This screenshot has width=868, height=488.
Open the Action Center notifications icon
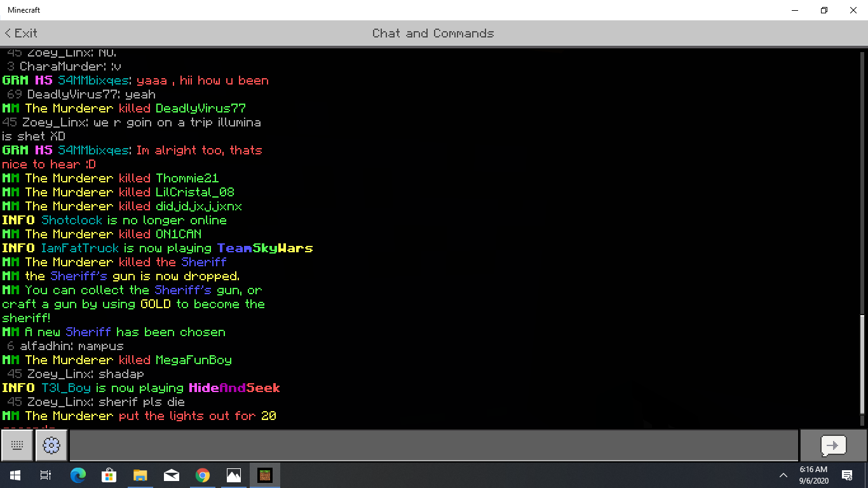(x=847, y=475)
